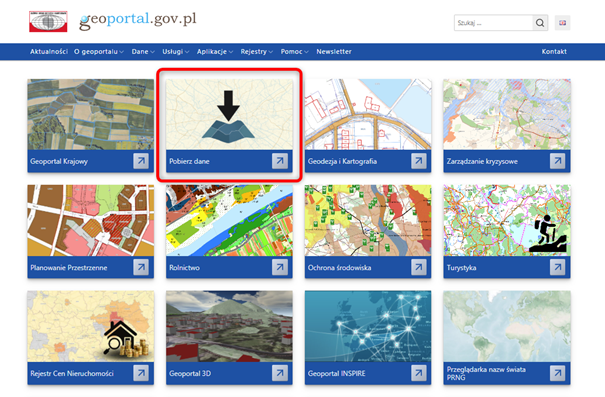This screenshot has height=397, width=605.
Task: Open the Zarządzanie kryzysowe map thumbnail
Action: (x=507, y=114)
